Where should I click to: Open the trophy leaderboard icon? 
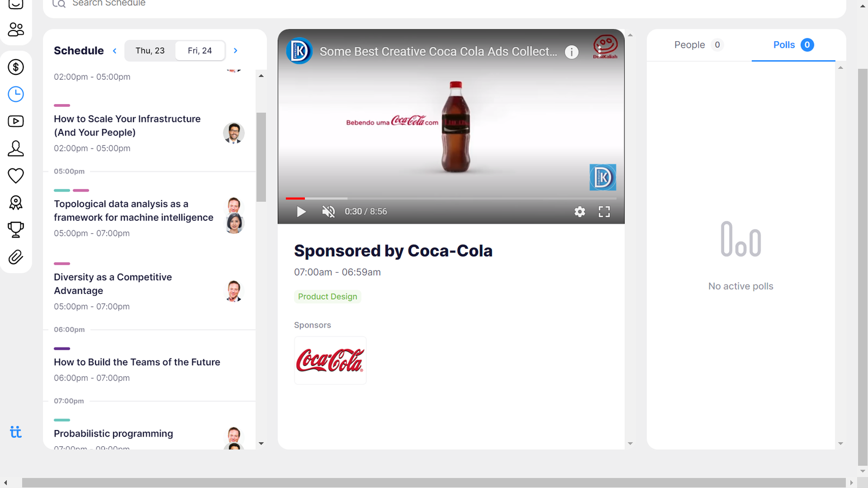point(16,230)
